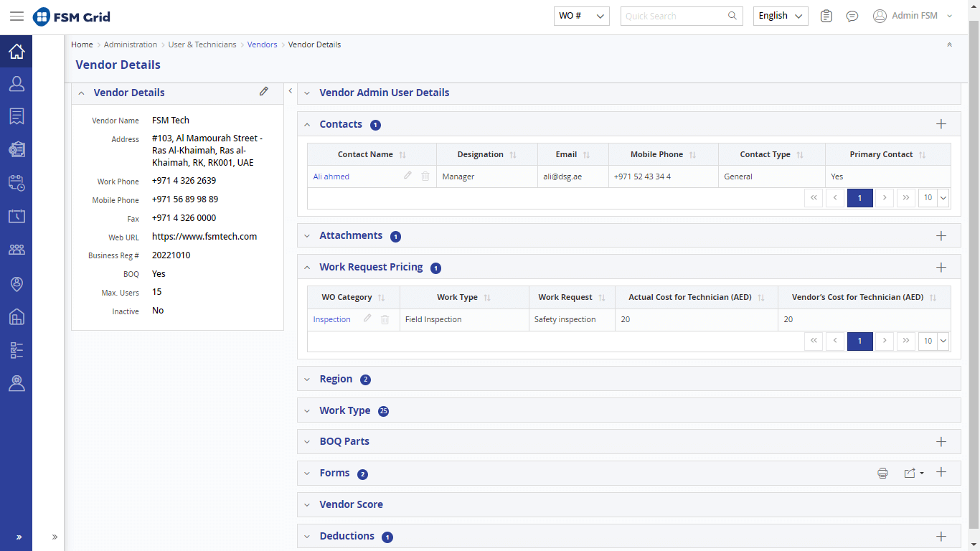Viewport: 980px width, 551px height.
Task: Open the bookmark list sidebar icon
Action: (x=17, y=116)
